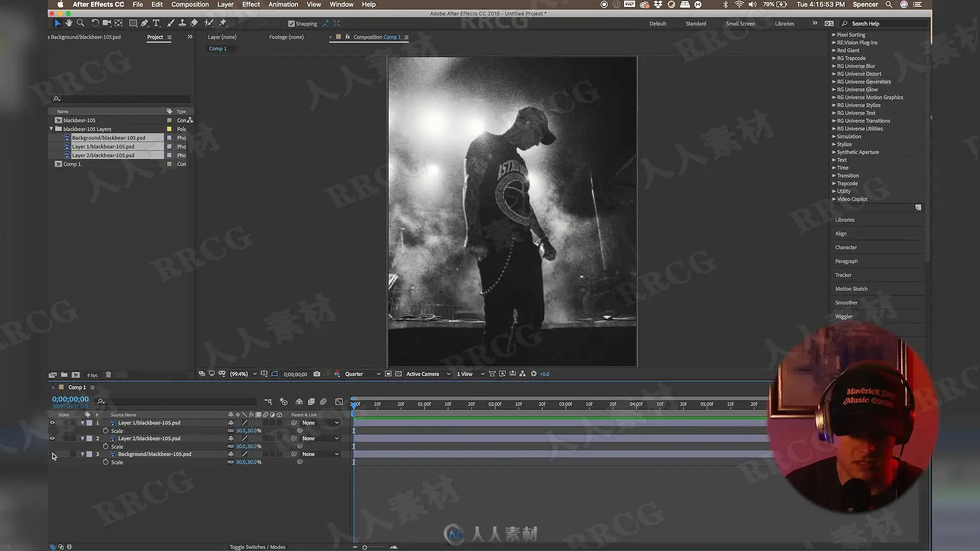Image resolution: width=980 pixels, height=551 pixels.
Task: Open the 1 View layout dropdown
Action: point(471,374)
